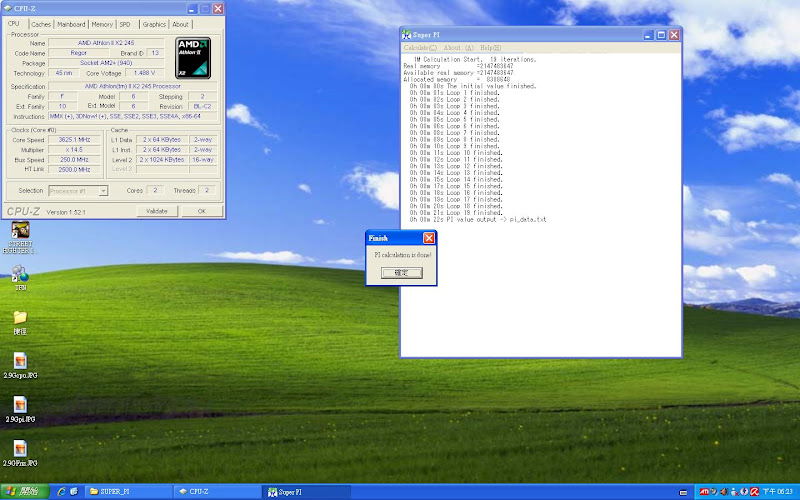The image size is (800, 500).
Task: Click the Multiplier x 14.5 value
Action: click(x=74, y=150)
